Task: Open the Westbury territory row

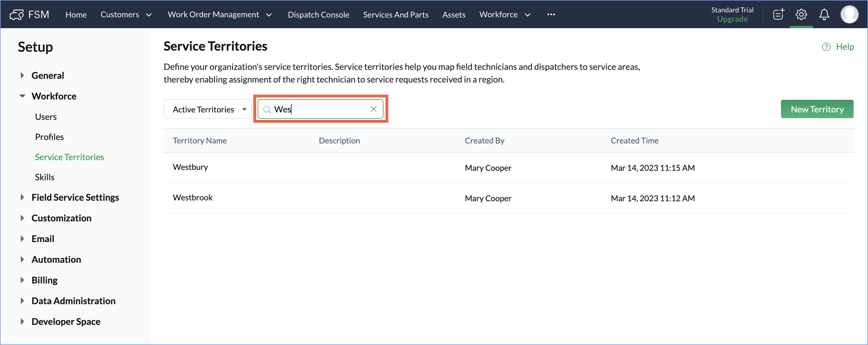Action: [x=190, y=167]
